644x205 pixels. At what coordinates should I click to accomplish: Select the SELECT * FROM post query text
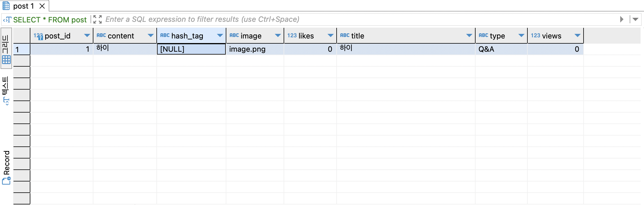click(50, 20)
